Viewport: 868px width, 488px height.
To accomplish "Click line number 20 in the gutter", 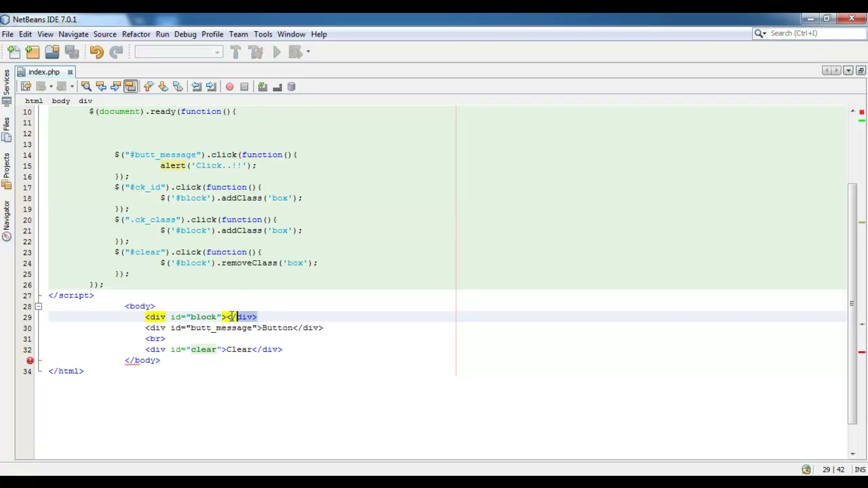I will pos(27,220).
